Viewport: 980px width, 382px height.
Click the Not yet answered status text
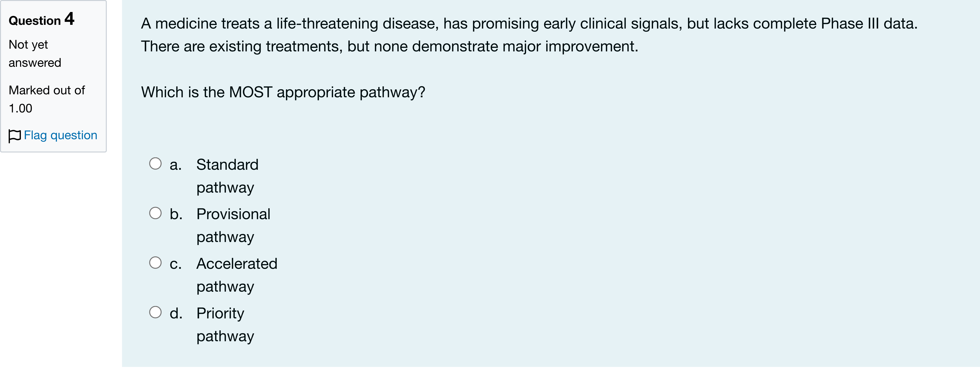[35, 54]
